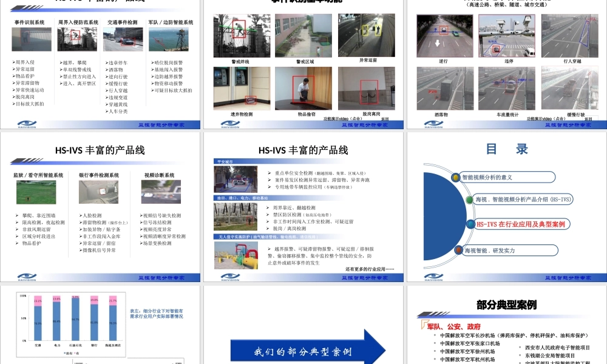
Task: Click the 表左：细分行业下对智能有需求 chart caption
Action: (x=157, y=314)
